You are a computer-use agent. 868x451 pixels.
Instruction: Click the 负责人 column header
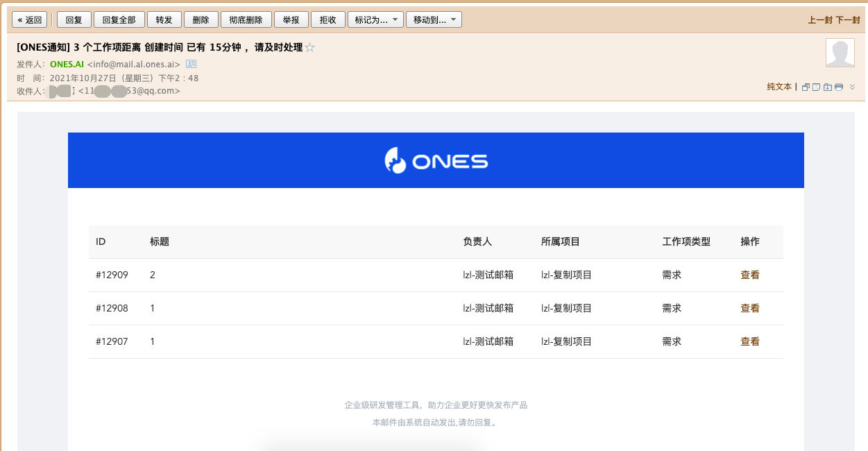[x=477, y=241]
